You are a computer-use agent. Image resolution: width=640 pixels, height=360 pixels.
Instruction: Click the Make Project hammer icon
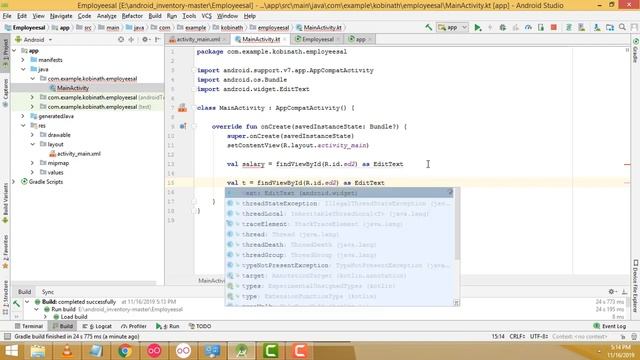[428, 27]
